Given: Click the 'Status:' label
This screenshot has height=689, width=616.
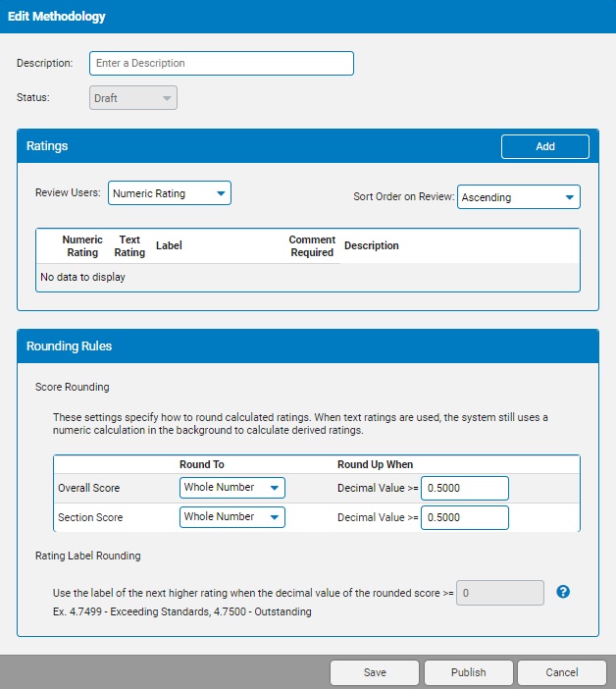Looking at the screenshot, I should point(33,97).
